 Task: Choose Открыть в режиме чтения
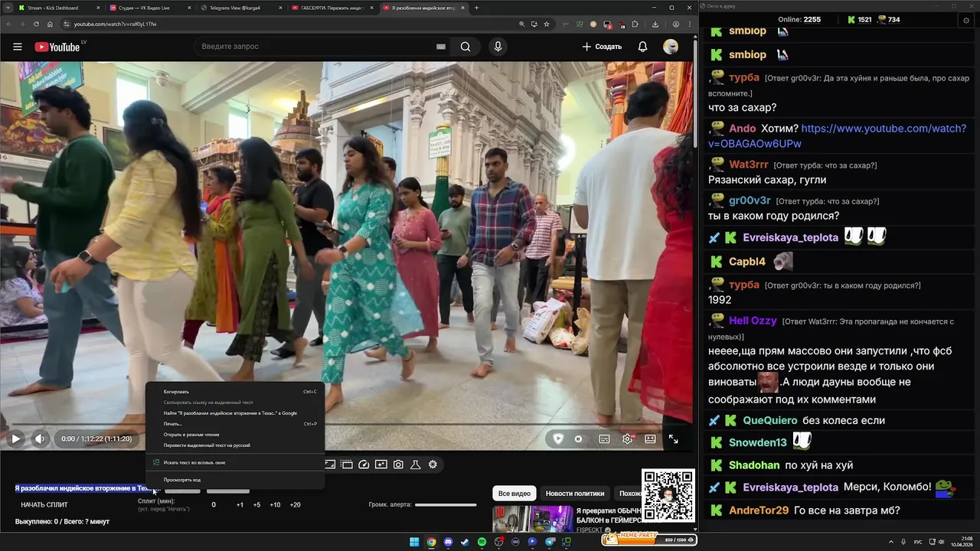click(235, 435)
